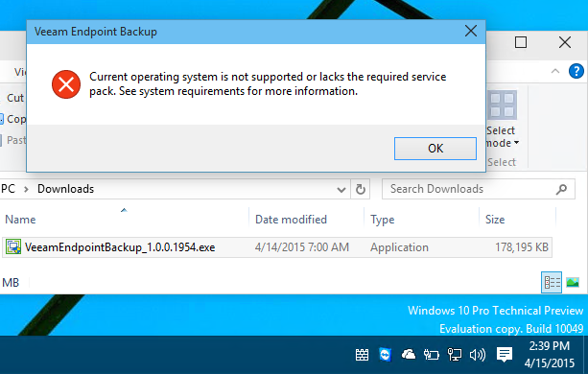Click the PC breadcrumb in address bar
The height and width of the screenshot is (374, 588).
(8, 189)
